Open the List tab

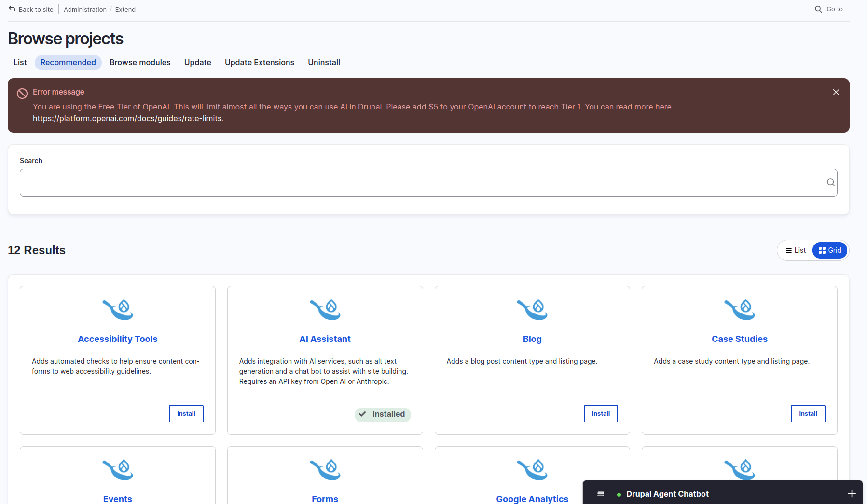tap(20, 63)
